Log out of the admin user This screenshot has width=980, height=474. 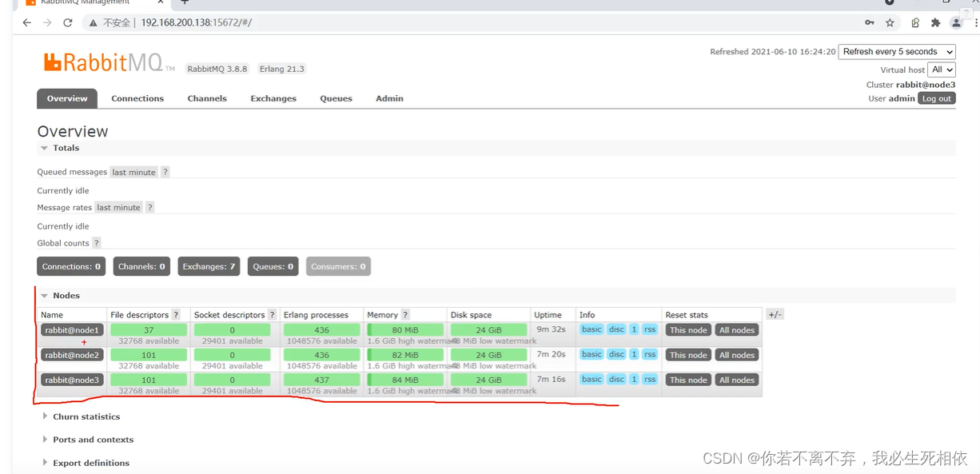pos(936,98)
